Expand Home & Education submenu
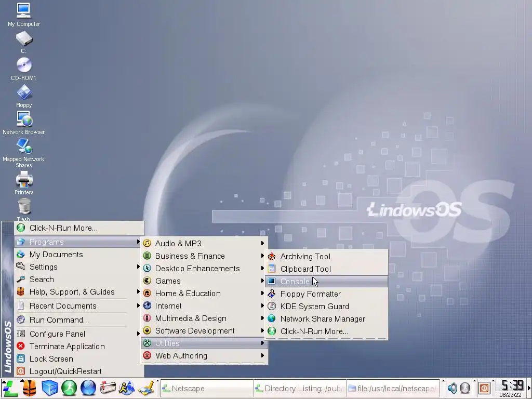 (x=204, y=294)
